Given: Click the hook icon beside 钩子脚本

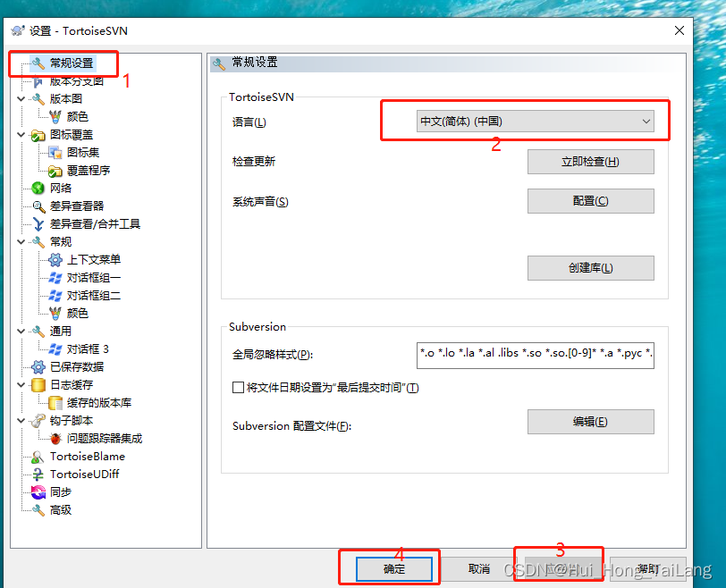Looking at the screenshot, I should tap(38, 421).
